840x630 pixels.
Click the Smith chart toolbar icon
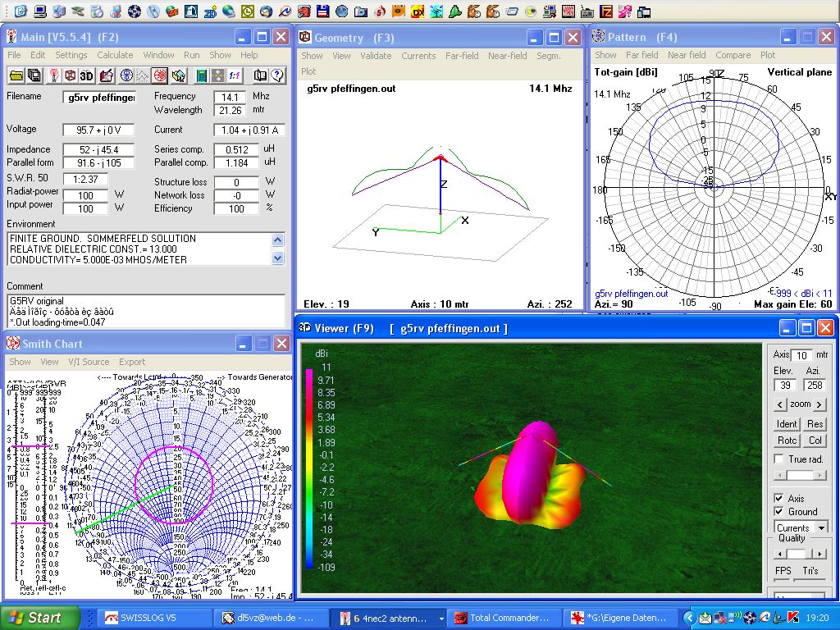coord(160,75)
